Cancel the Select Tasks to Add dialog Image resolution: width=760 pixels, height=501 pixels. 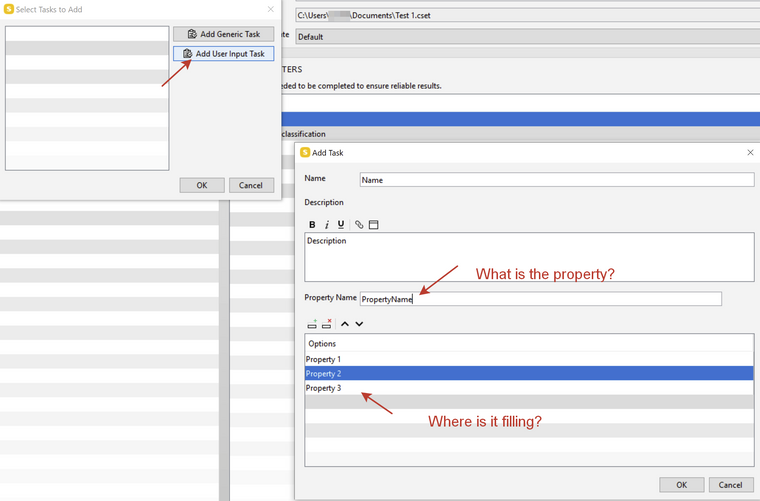tap(251, 185)
